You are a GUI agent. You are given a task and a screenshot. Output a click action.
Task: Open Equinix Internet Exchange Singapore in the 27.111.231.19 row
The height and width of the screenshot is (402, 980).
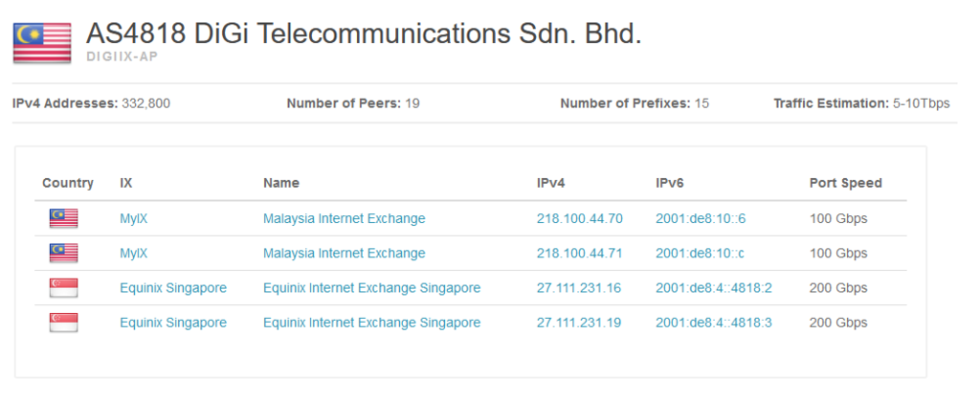372,323
